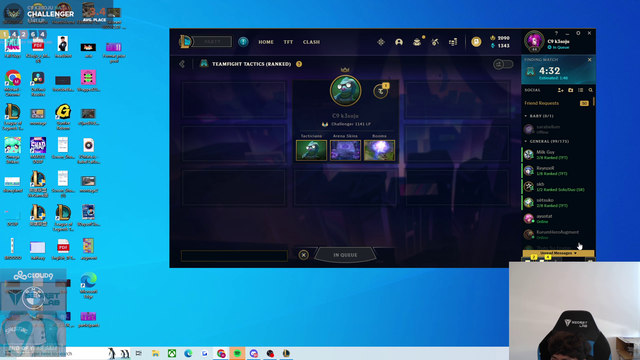Open the Store coins icon

[x=453, y=42]
